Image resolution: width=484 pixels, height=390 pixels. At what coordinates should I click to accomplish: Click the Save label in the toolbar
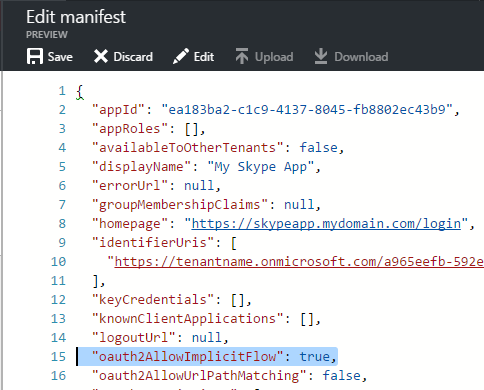(60, 57)
